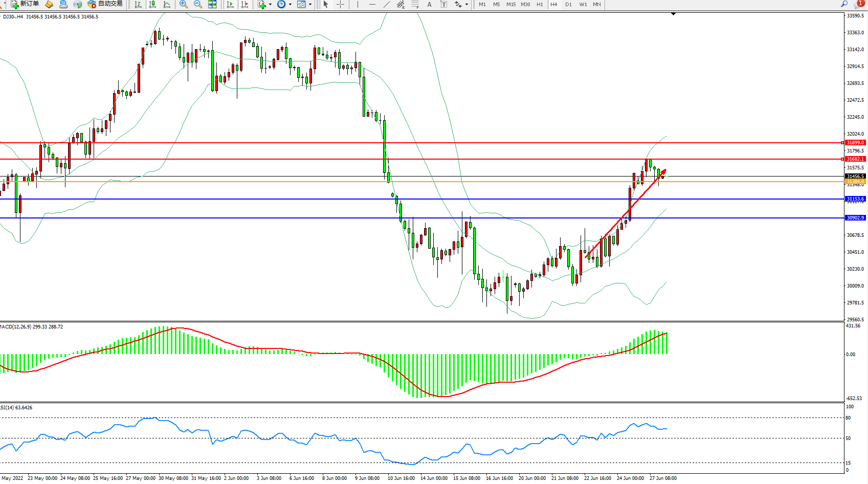
Task: Open the search magnifier at top right
Action: [x=844, y=4]
